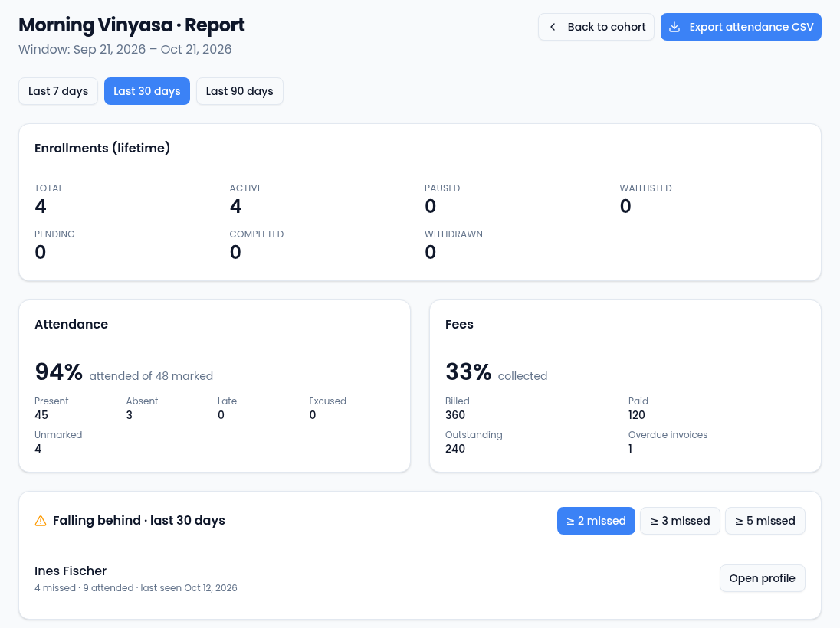840x628 pixels.
Task: Click the ACTIVE enrollments label
Action: 245,188
